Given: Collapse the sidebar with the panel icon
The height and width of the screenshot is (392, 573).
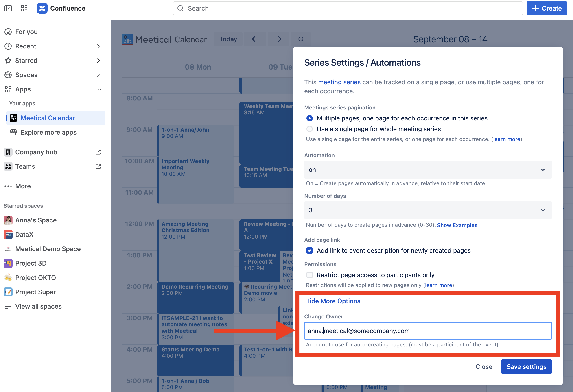Looking at the screenshot, I should [8, 8].
